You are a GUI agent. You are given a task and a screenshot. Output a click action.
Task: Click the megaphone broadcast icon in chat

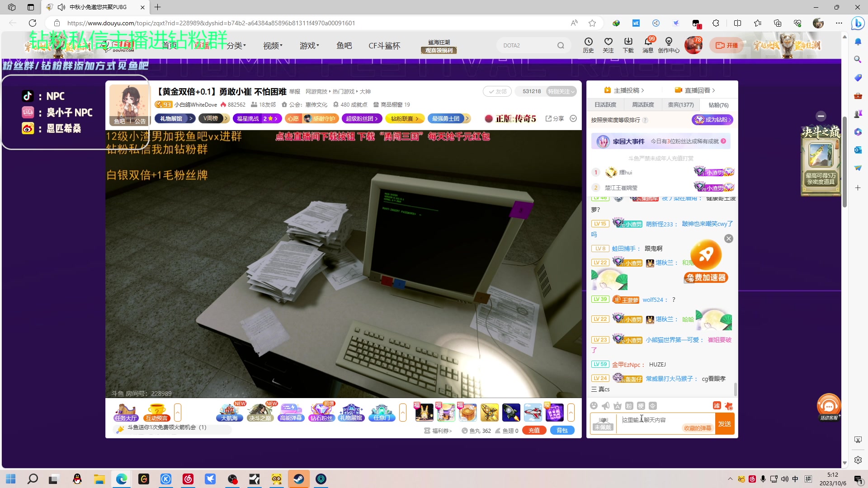[606, 406]
